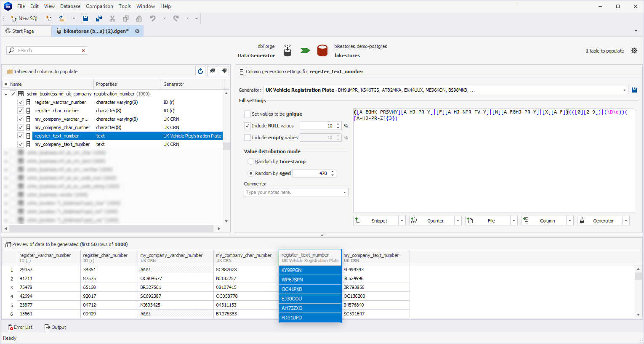The width and height of the screenshot is (644, 344).
Task: Uncheck the register_char_number column checkbox
Action: tap(20, 111)
